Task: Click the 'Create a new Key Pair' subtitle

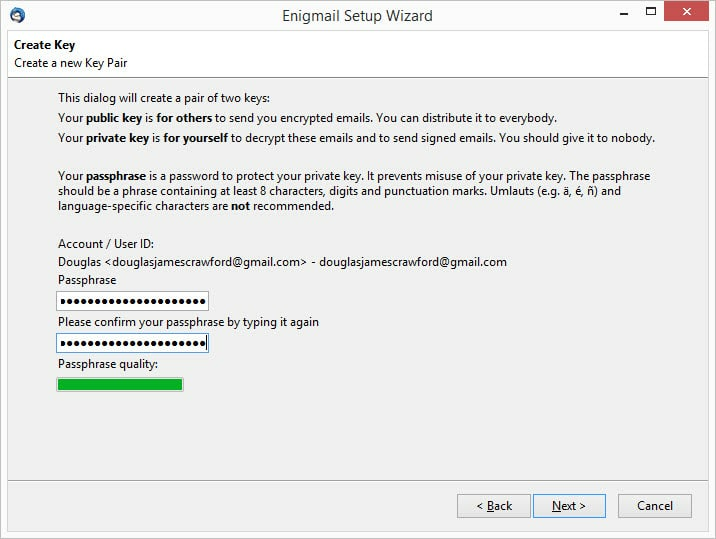Action: click(71, 63)
